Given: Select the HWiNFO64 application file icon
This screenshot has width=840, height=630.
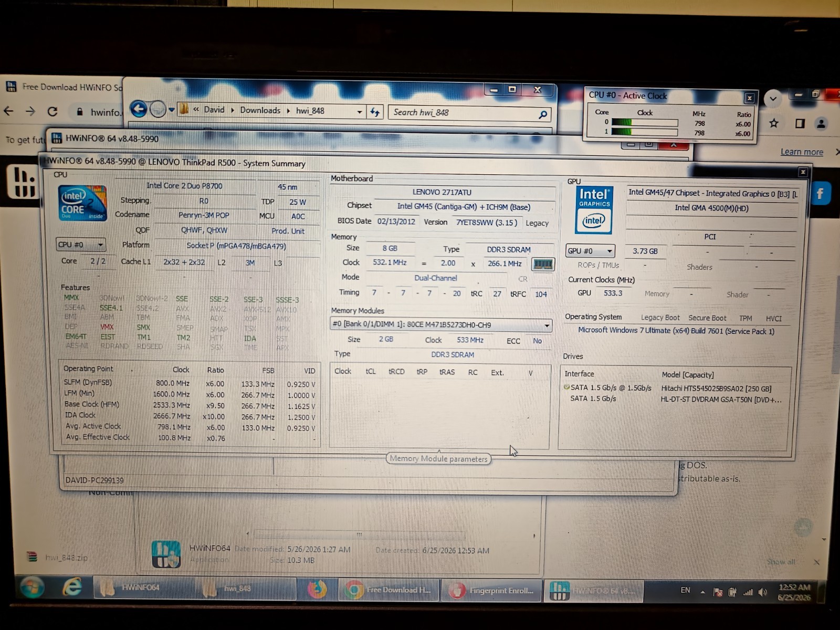Looking at the screenshot, I should (166, 554).
